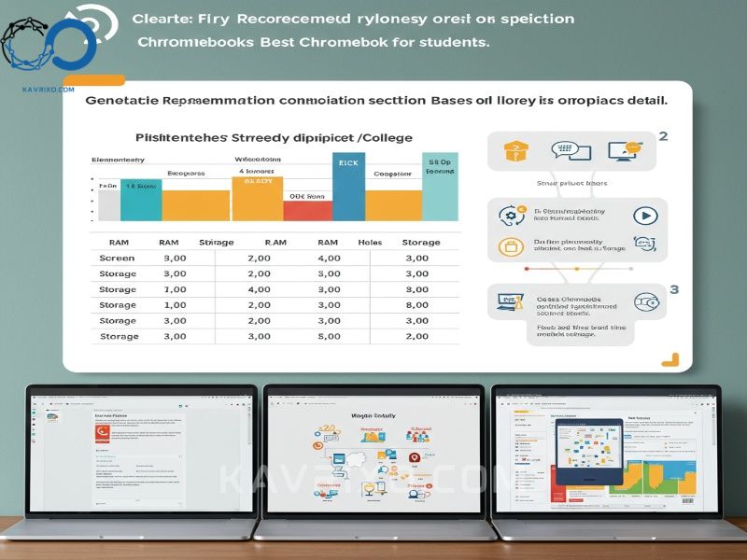Click the red dot on the timeline line
This screenshot has width=747, height=560.
527,269
